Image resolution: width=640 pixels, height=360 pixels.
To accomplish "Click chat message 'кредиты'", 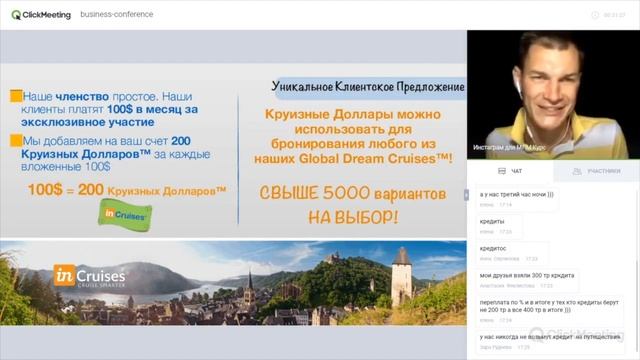I will pyautogui.click(x=499, y=226).
